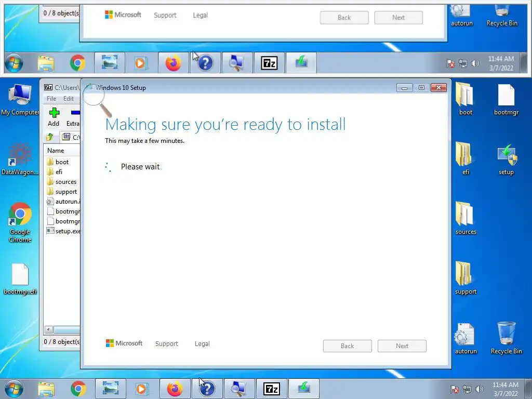Select the My Computer desktop icon

[x=20, y=100]
